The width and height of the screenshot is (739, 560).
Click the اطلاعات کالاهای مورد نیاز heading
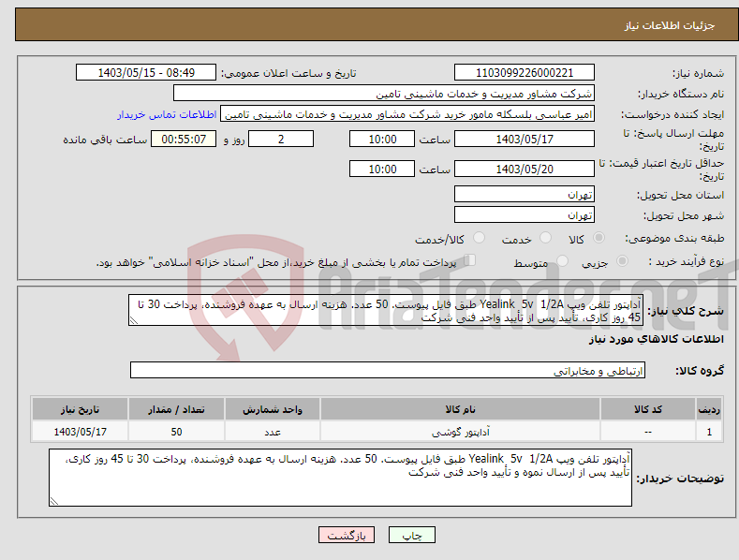tap(656, 339)
